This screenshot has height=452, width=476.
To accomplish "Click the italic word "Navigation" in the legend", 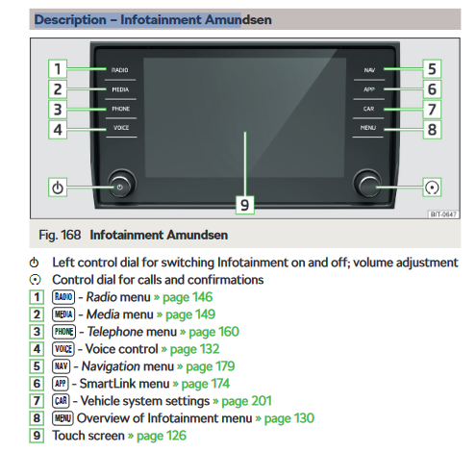I will [x=111, y=366].
